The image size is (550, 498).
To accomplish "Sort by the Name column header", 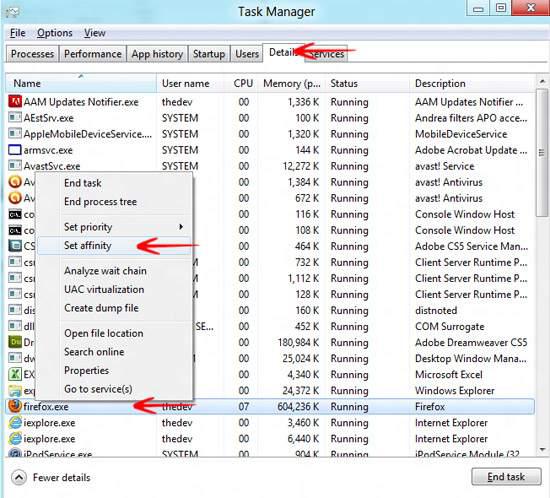I will point(81,83).
